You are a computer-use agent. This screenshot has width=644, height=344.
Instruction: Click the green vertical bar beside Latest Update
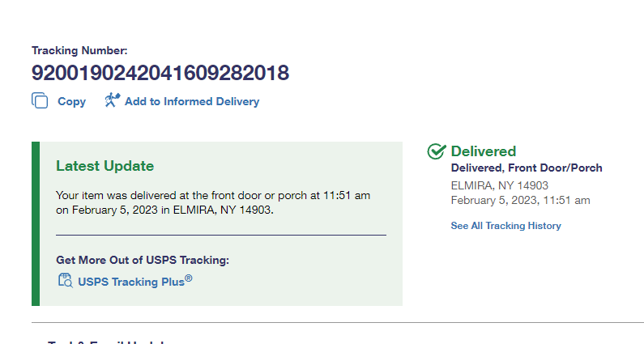[36, 223]
